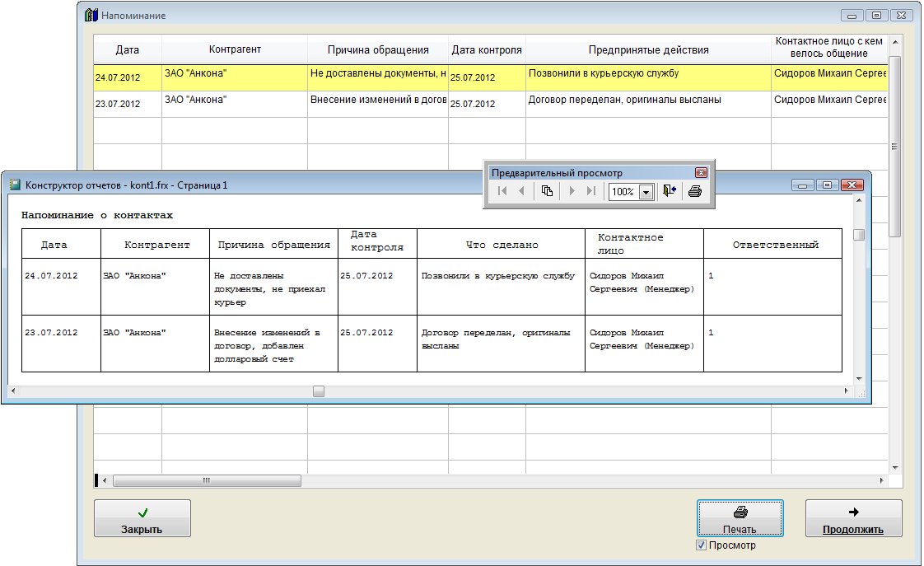Click the Go to Page icon

547,191
